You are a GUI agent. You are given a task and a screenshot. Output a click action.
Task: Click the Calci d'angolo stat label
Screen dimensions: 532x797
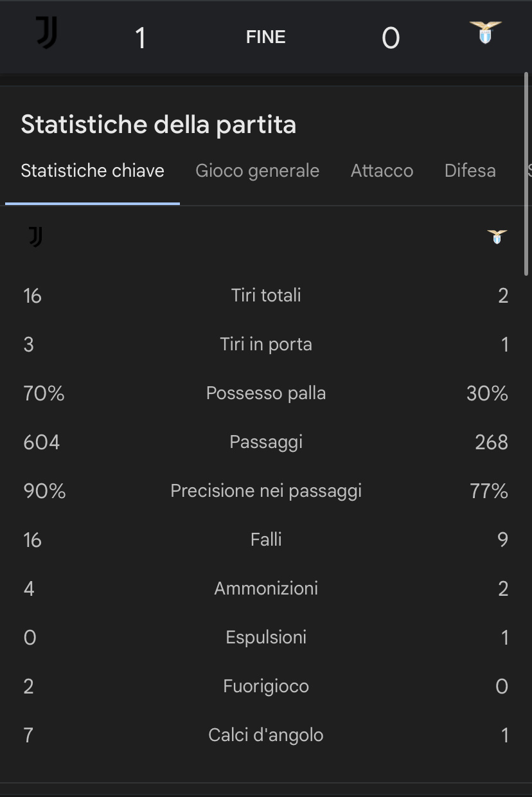click(266, 735)
